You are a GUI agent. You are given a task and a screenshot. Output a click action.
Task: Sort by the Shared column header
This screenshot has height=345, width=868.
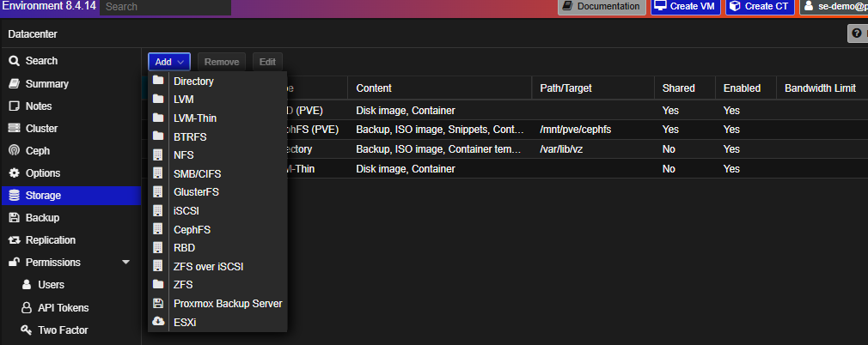click(x=684, y=88)
